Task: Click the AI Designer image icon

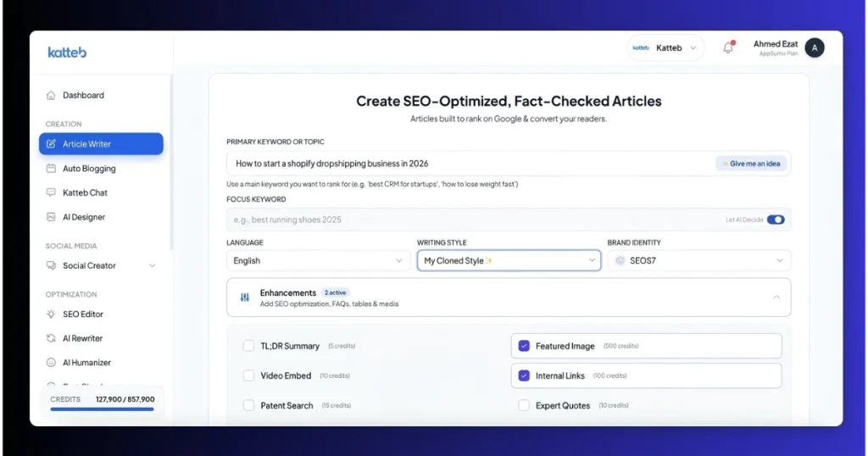Action: [x=51, y=217]
